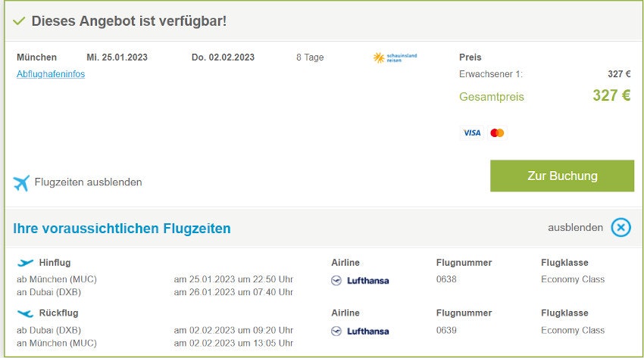Click the Hinflug departing plane icon

click(25, 263)
